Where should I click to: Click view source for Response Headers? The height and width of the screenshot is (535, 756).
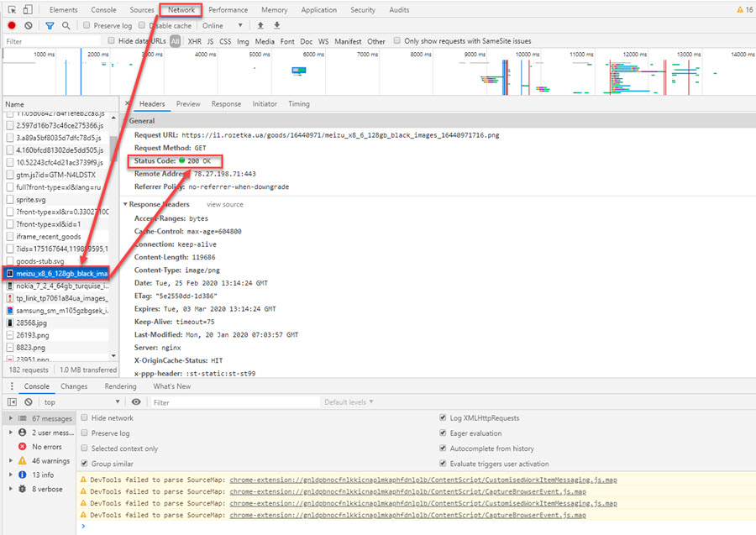coord(224,204)
